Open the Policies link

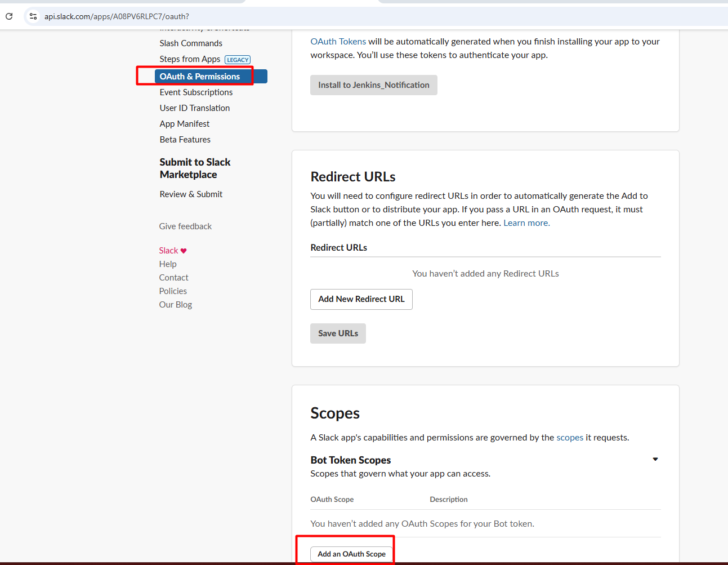[173, 291]
